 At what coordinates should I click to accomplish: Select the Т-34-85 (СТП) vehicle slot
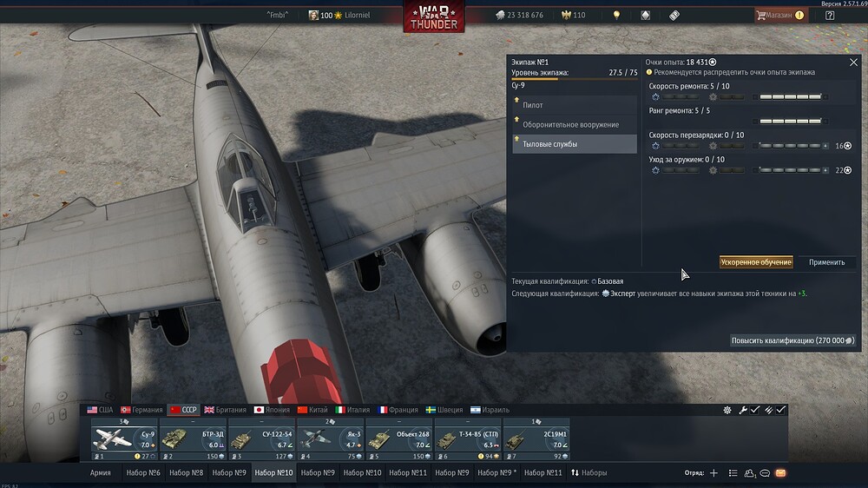[x=468, y=439]
